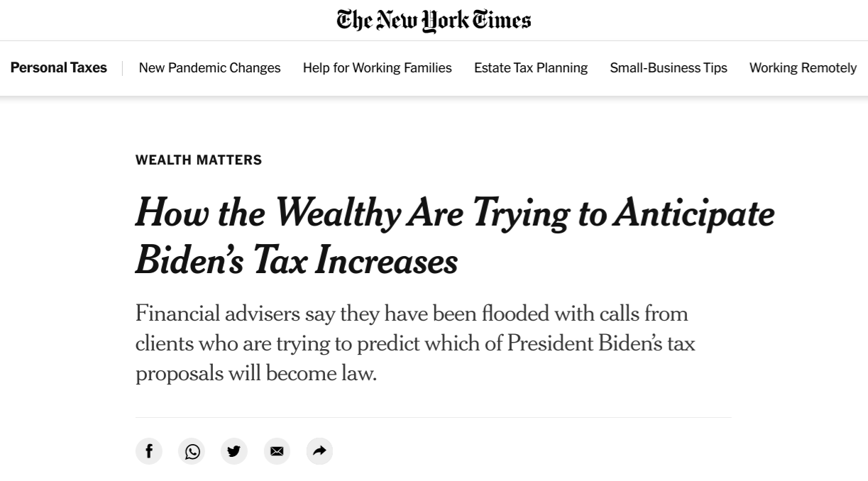Choose the Small-Business Tips nav item
868x481 pixels.
point(669,68)
